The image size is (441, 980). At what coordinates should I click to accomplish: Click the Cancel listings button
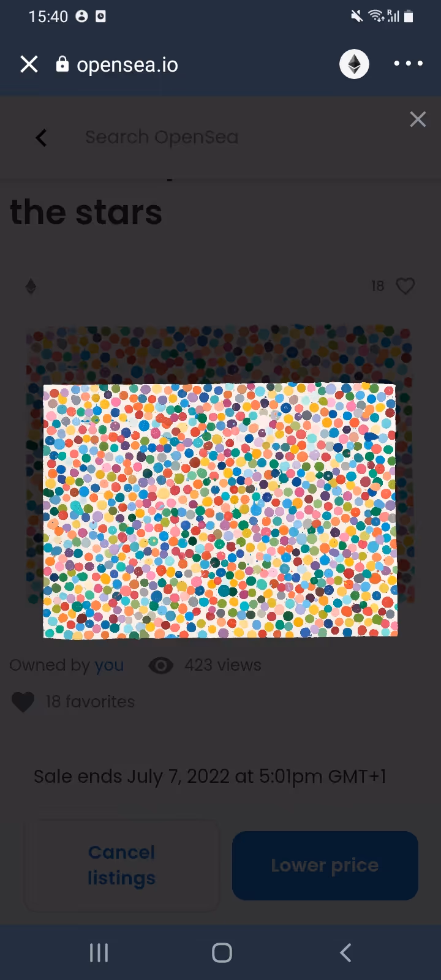[x=121, y=865]
